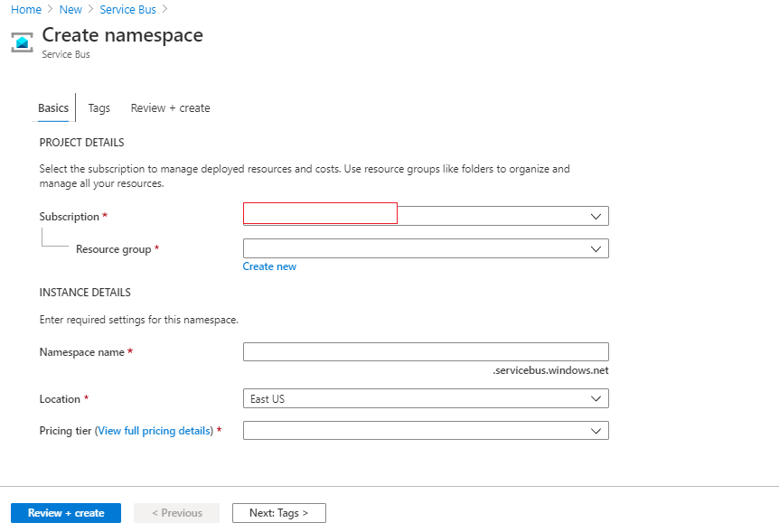779x532 pixels.
Task: Expand the Location dropdown showing East US
Action: pyautogui.click(x=426, y=399)
